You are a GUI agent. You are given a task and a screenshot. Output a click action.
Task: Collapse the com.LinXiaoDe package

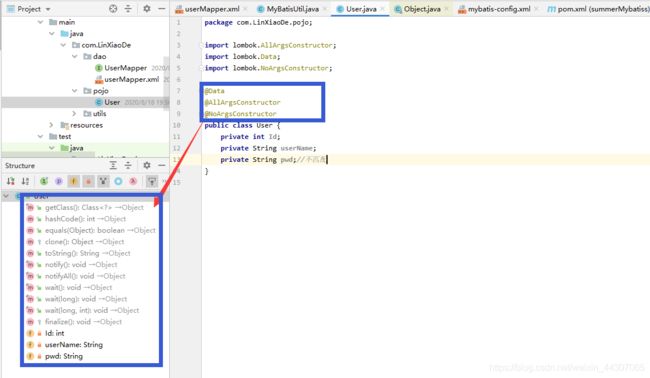pos(63,45)
